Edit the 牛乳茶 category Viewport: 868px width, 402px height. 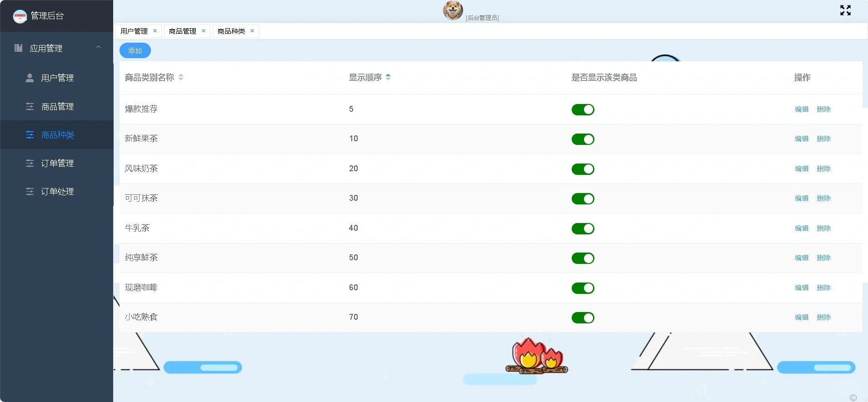802,228
